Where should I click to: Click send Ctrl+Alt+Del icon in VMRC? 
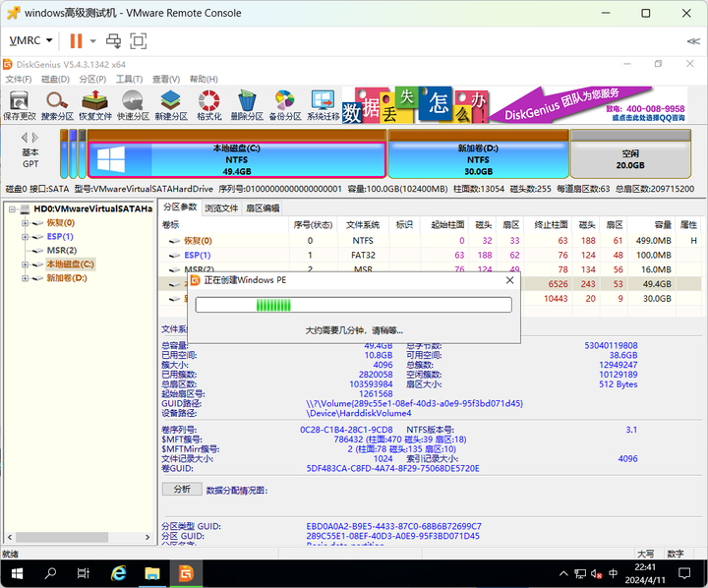[113, 41]
